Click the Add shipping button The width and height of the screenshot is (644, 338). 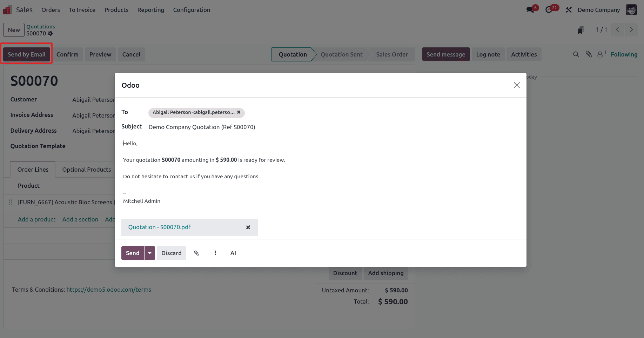386,273
